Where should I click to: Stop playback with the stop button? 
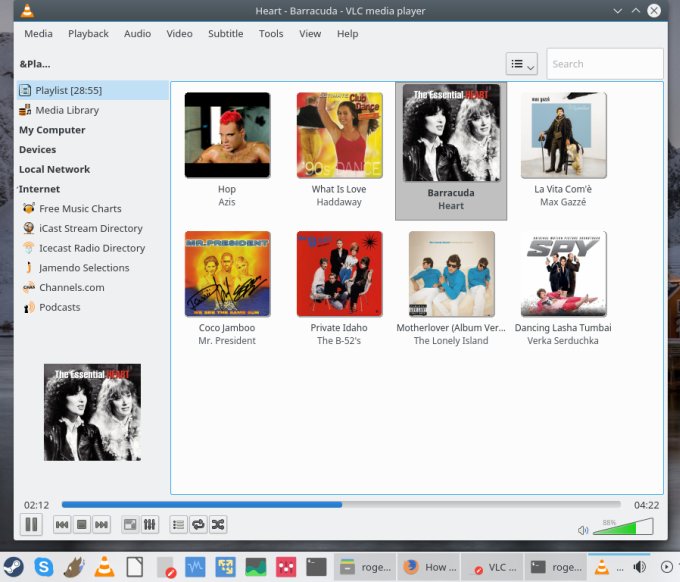(x=82, y=524)
